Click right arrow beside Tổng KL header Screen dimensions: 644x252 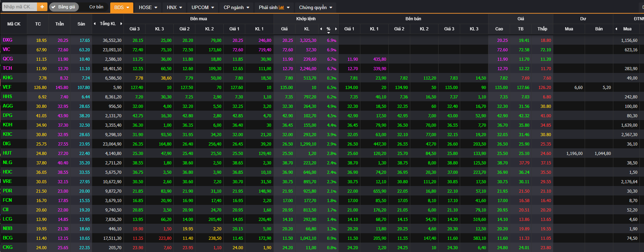click(x=121, y=24)
